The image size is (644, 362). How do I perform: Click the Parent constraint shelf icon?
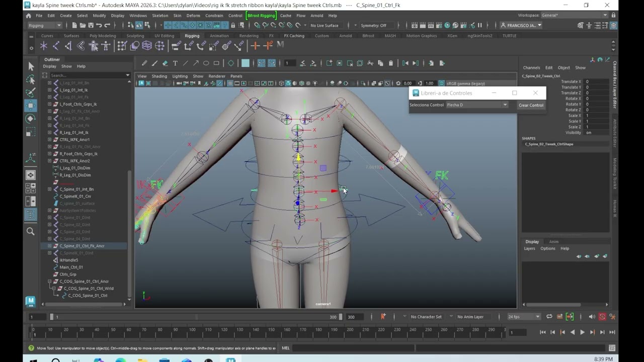[x=176, y=46]
